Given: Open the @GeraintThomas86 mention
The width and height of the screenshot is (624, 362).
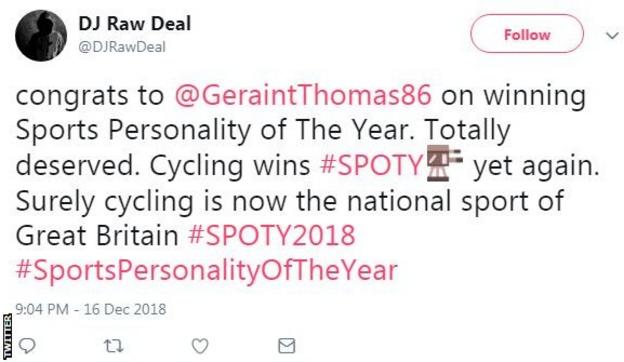Looking at the screenshot, I should tap(303, 95).
